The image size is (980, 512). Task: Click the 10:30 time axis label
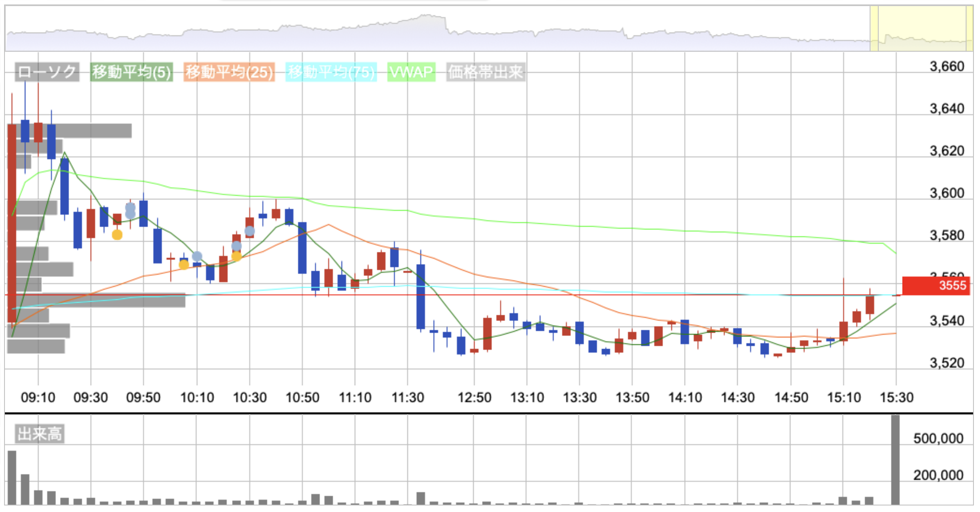(x=250, y=397)
